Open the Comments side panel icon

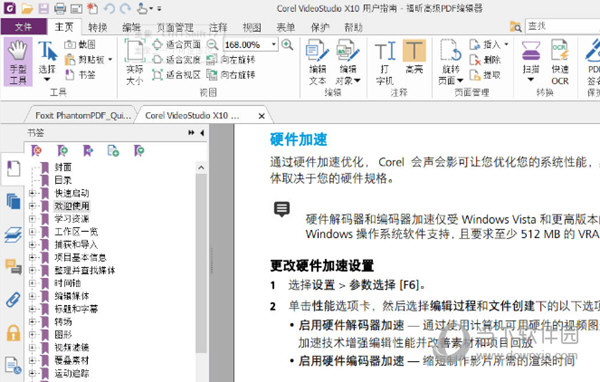(13, 266)
